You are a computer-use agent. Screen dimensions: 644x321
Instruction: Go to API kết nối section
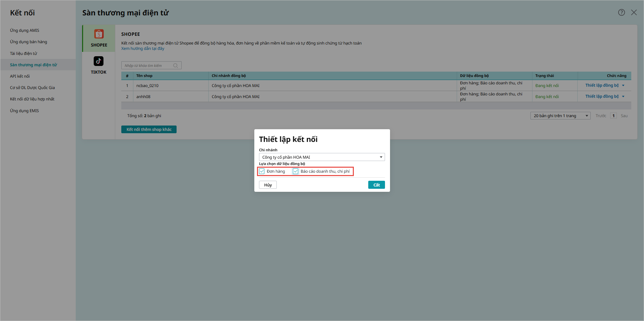pos(20,76)
